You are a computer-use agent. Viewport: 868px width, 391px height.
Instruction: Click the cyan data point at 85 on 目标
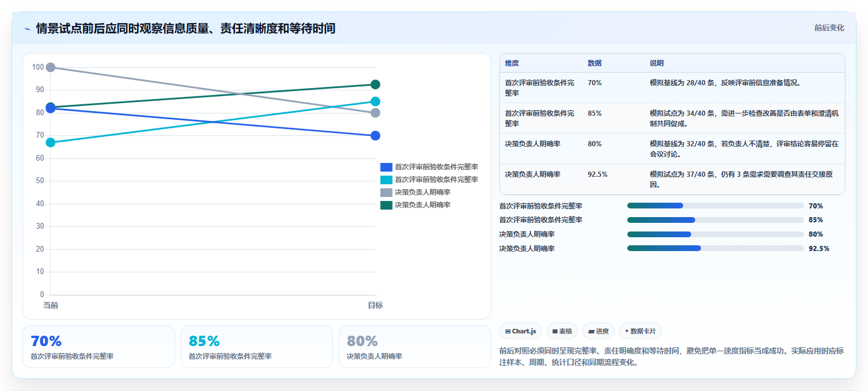[376, 101]
